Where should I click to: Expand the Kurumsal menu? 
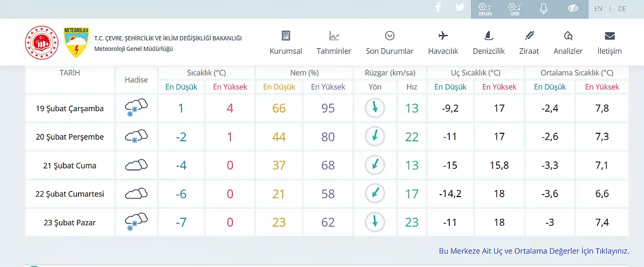(x=286, y=42)
